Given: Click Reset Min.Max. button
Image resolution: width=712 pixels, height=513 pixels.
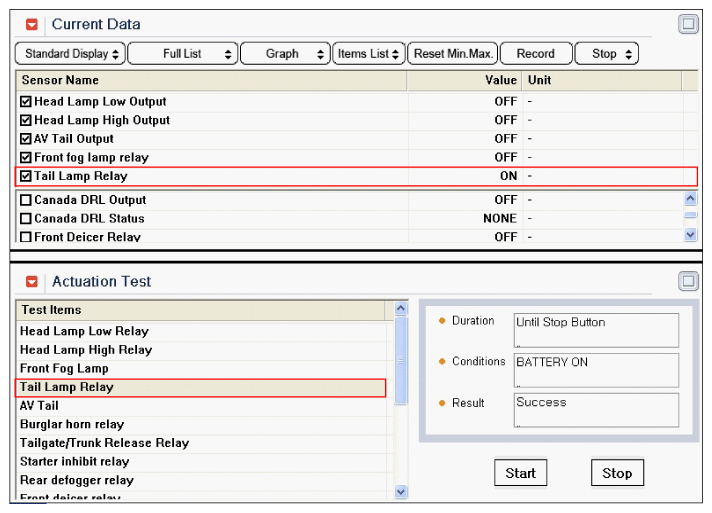Looking at the screenshot, I should pyautogui.click(x=453, y=54).
